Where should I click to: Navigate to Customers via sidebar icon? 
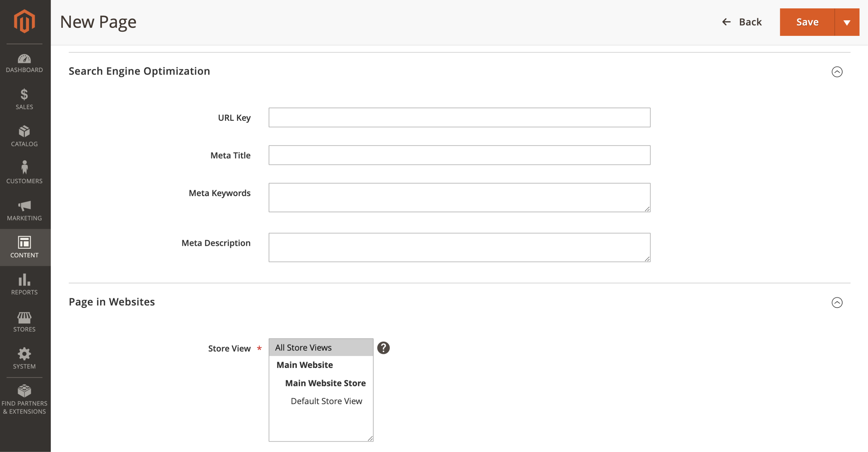pos(25,172)
